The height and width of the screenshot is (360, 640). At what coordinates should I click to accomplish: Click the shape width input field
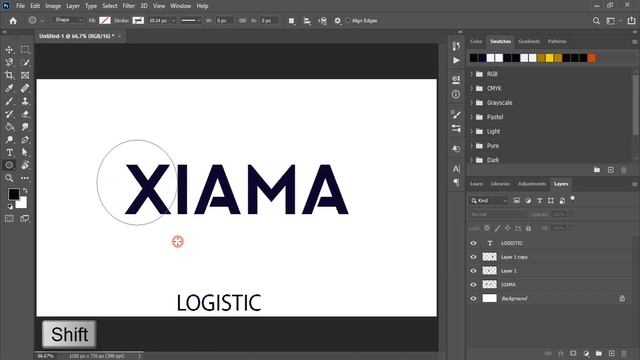pos(224,20)
